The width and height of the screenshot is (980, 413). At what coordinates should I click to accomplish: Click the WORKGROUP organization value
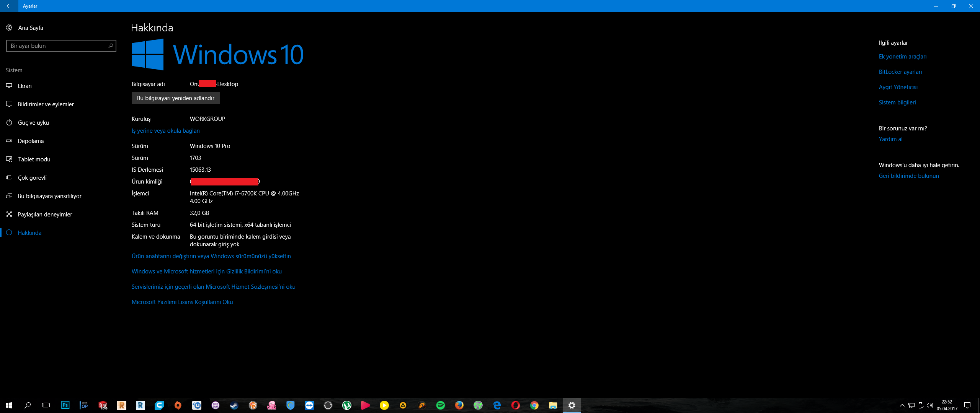[x=207, y=119]
